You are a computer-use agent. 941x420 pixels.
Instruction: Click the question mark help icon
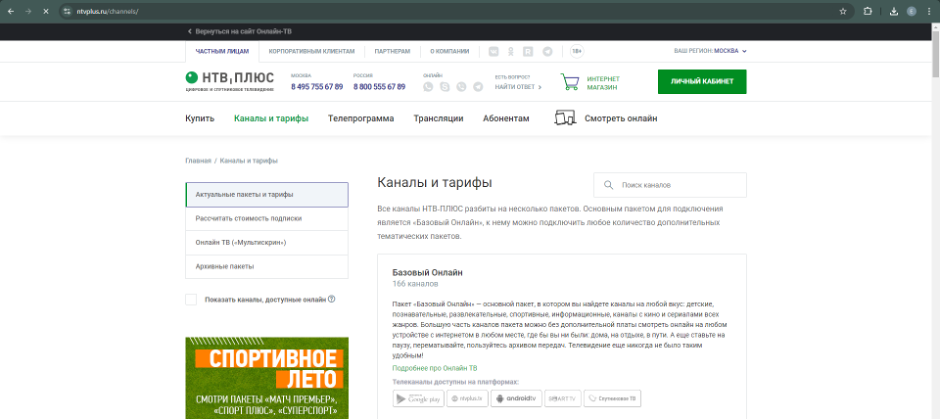[x=331, y=299]
